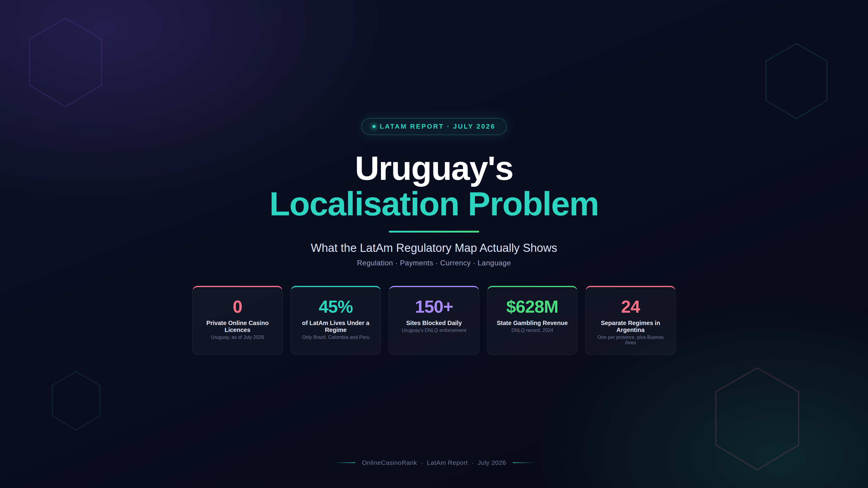This screenshot has width=868, height=488.
Task: Click "of LatAm Lives Under a Regime" label
Action: pyautogui.click(x=336, y=326)
